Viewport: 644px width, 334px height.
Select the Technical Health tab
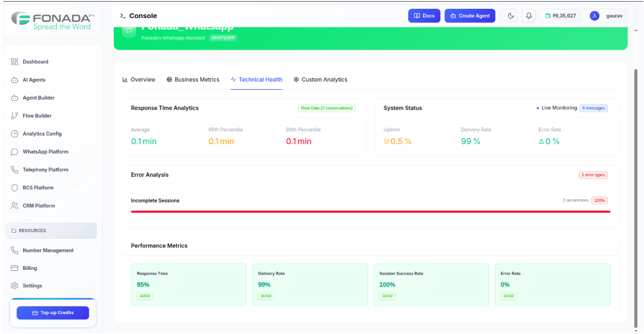256,80
